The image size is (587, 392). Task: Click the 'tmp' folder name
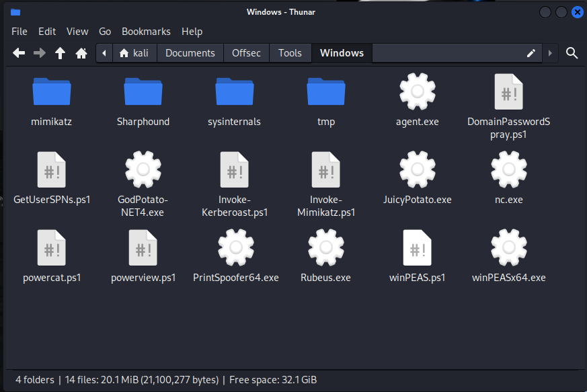click(x=326, y=122)
